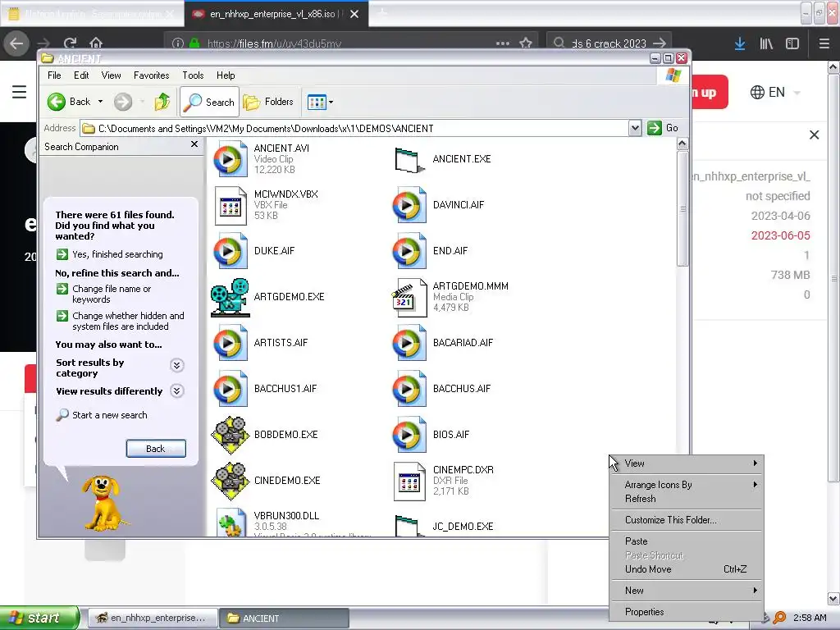Select the DUKE.AIF audio file icon

[x=231, y=251]
